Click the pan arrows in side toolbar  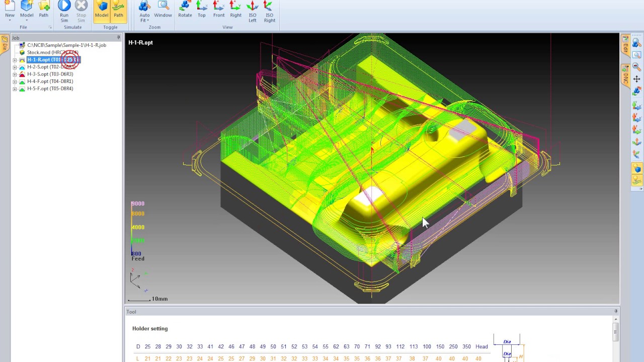pyautogui.click(x=636, y=79)
